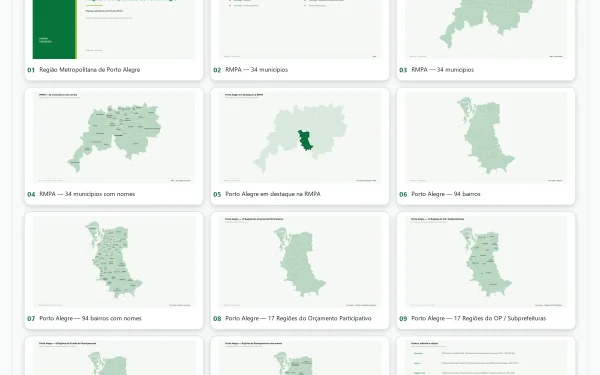Click caption 'Porto Alegre em destaque na RMPA'
600x375 pixels.
coord(273,194)
